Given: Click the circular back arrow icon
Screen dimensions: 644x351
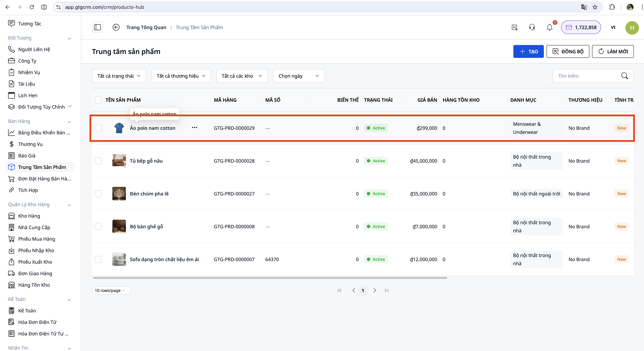Looking at the screenshot, I should pyautogui.click(x=116, y=27).
